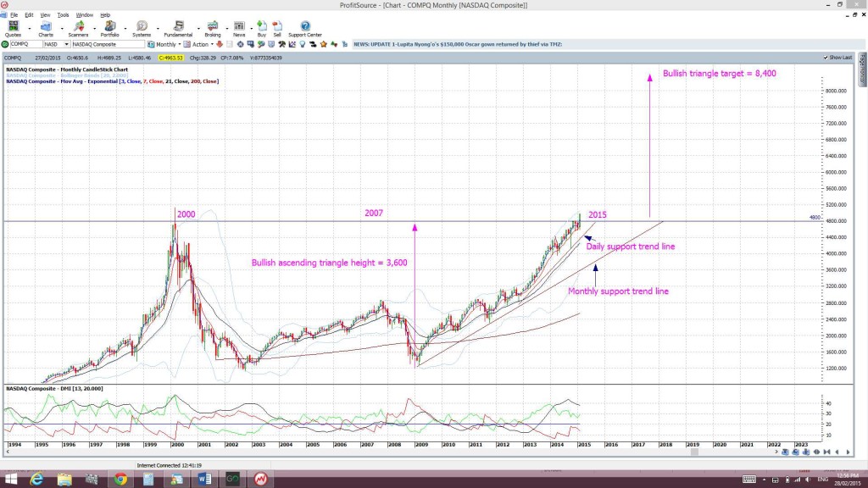This screenshot has width=868, height=488.
Task: Expand the Portfolio dropdown arrow
Action: coord(125,28)
